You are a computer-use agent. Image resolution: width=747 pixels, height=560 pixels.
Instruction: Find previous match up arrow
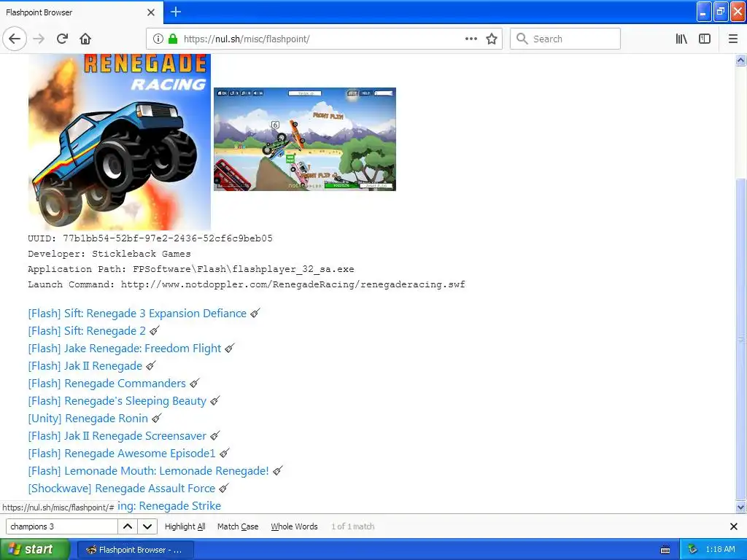click(128, 526)
